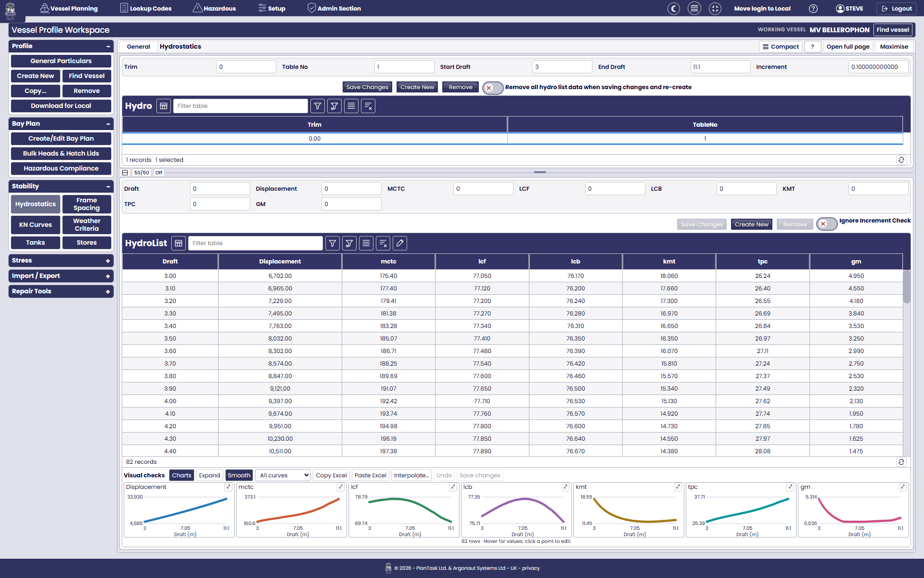Open KN Curves in Stability section
Screen dimensions: 924x578
[36, 225]
